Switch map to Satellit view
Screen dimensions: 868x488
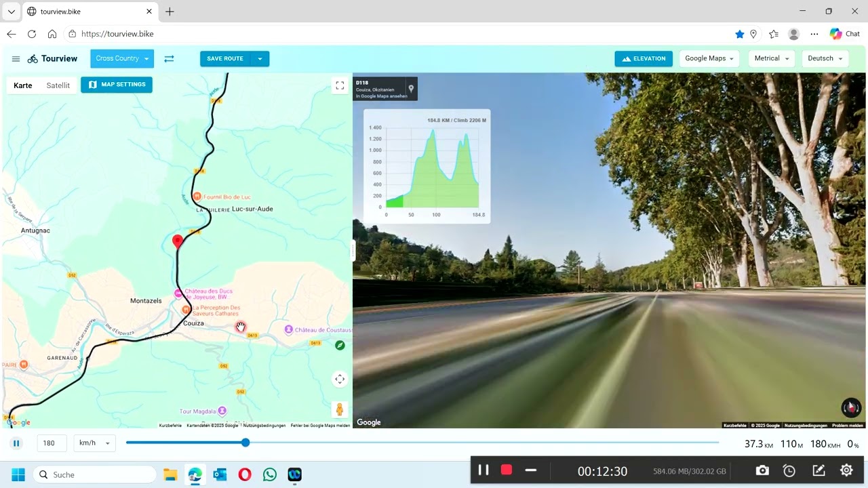[58, 85]
